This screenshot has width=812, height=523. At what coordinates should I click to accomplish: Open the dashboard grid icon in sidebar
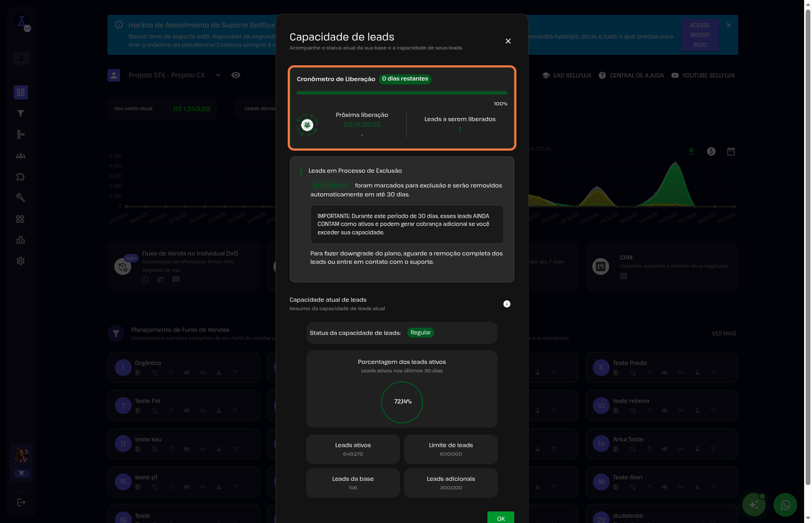[21, 92]
